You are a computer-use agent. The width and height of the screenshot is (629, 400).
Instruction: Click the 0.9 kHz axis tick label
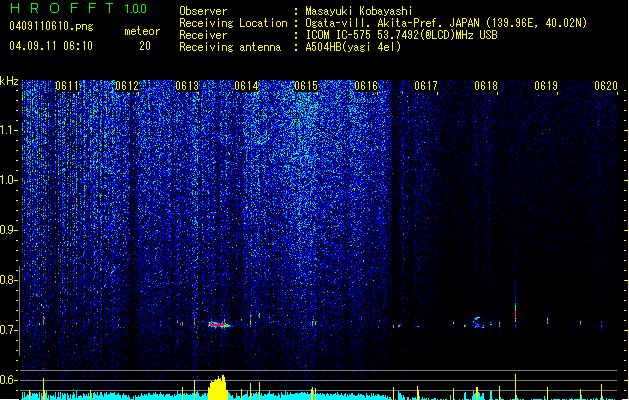point(9,230)
